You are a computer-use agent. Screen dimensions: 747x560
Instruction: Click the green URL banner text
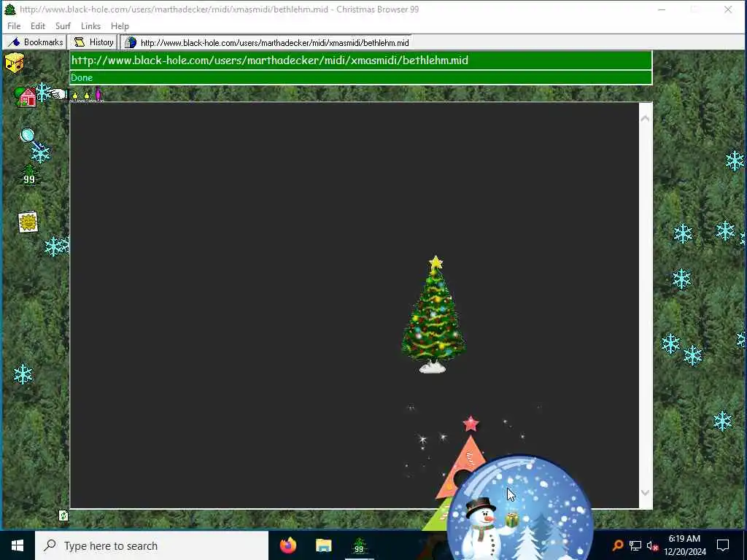tap(270, 60)
